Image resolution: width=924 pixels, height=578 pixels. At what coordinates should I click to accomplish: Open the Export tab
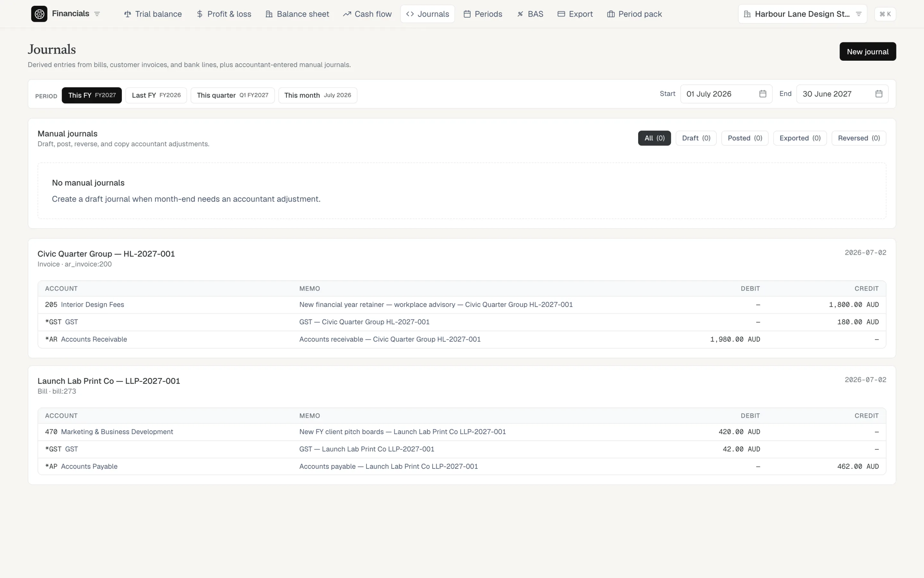click(575, 14)
